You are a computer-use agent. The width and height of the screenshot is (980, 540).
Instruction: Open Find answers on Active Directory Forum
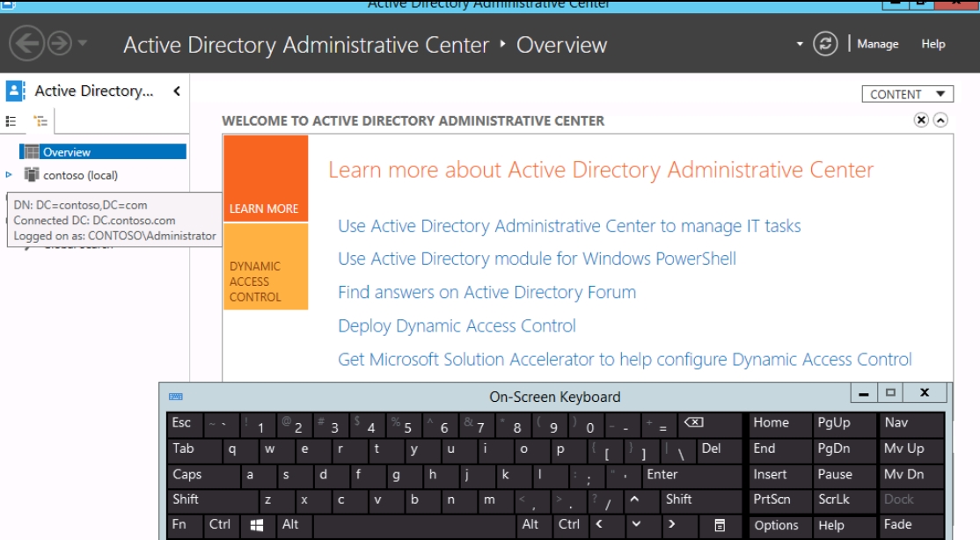pyautogui.click(x=486, y=293)
